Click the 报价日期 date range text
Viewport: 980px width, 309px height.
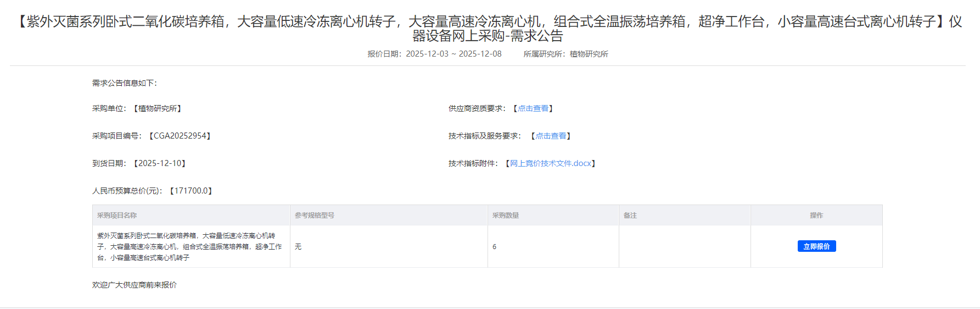453,54
